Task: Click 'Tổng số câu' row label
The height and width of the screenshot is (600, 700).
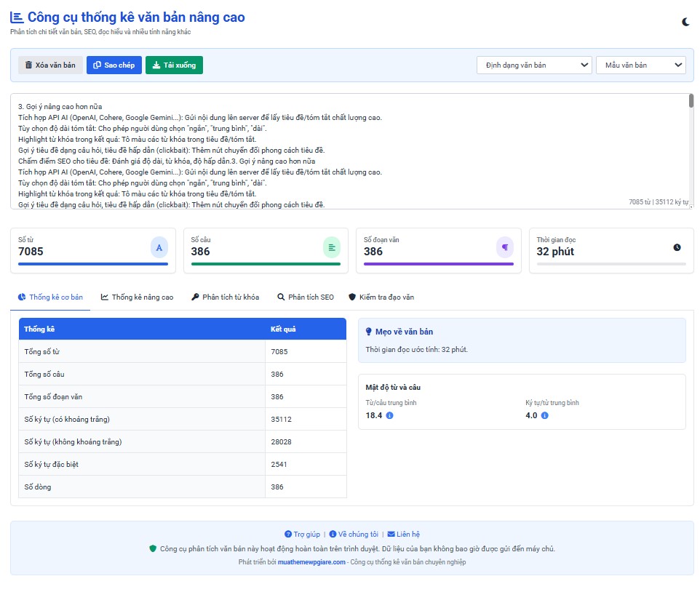Action: click(x=44, y=375)
